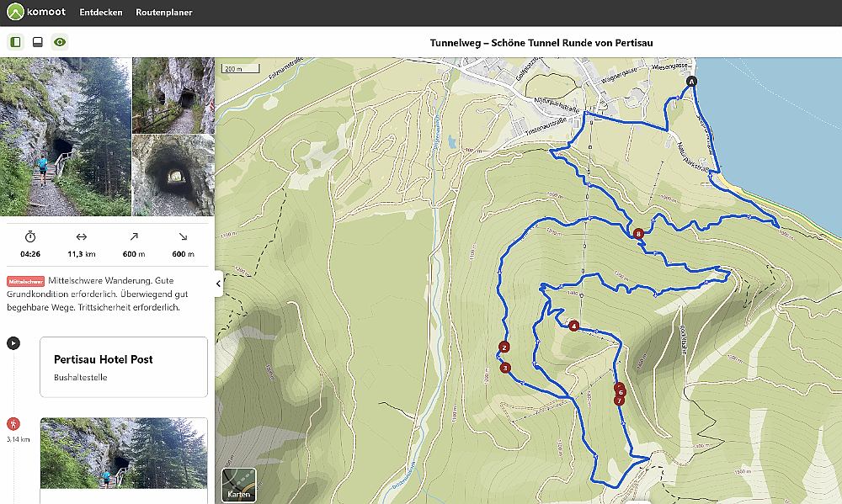Select waypoint 3 marker on the route
Image resolution: width=842 pixels, height=504 pixels.
click(x=505, y=368)
